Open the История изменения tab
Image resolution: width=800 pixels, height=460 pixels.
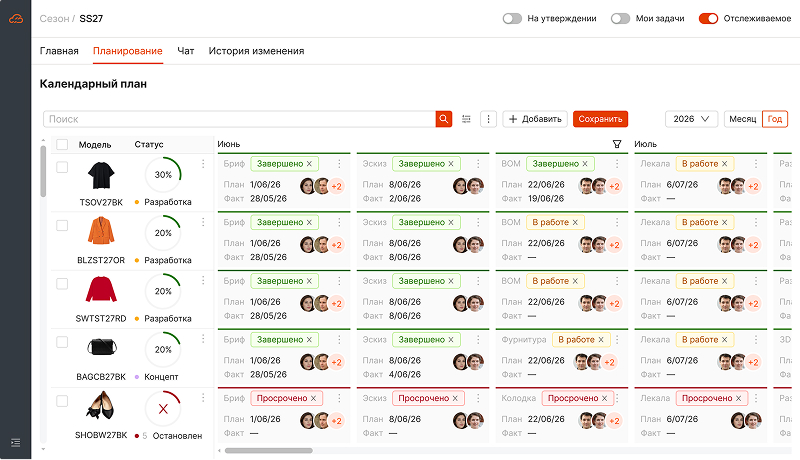coord(256,51)
